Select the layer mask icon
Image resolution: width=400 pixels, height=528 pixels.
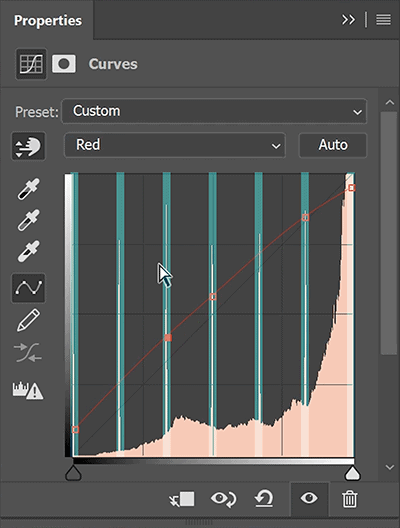[64, 64]
